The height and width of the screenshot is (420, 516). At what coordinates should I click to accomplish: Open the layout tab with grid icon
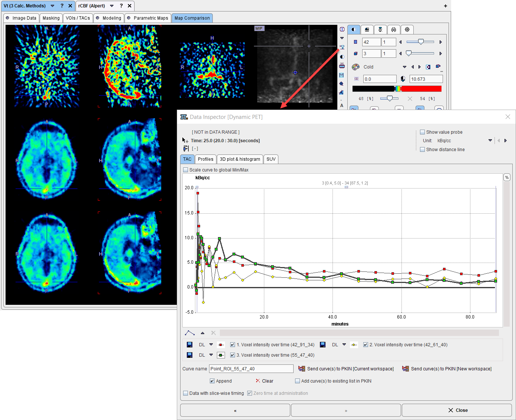click(x=367, y=30)
